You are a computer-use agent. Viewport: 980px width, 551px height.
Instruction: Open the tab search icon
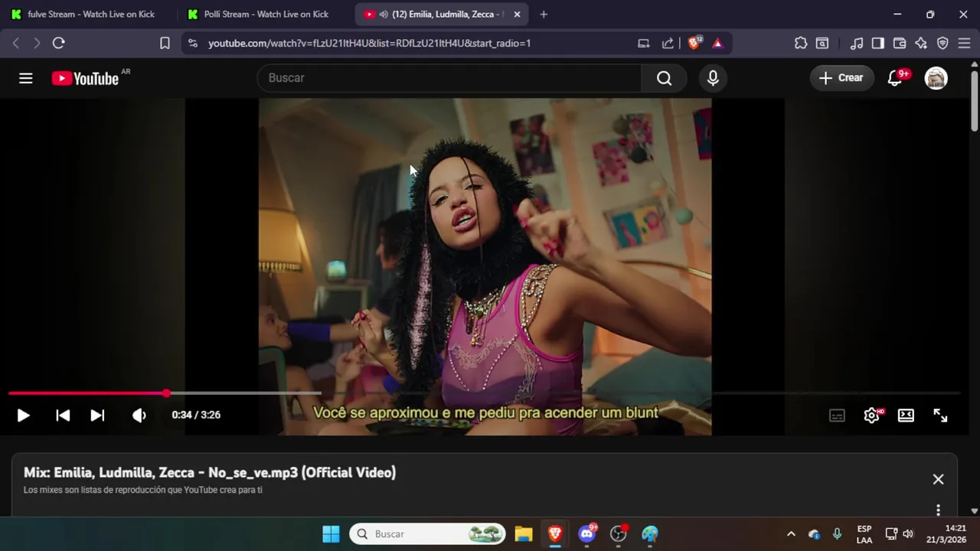pos(822,44)
